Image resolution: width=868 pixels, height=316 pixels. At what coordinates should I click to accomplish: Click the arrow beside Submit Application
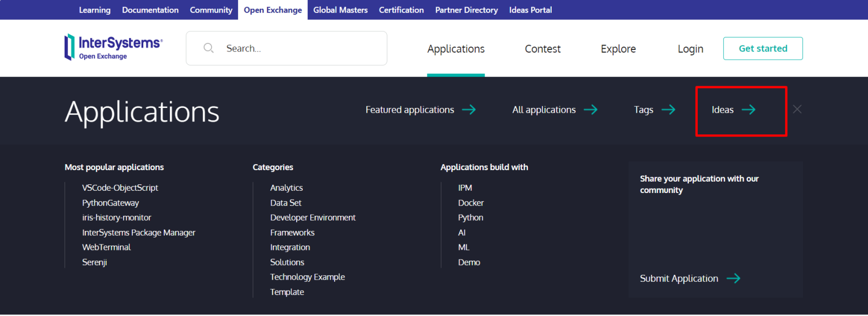(733, 278)
